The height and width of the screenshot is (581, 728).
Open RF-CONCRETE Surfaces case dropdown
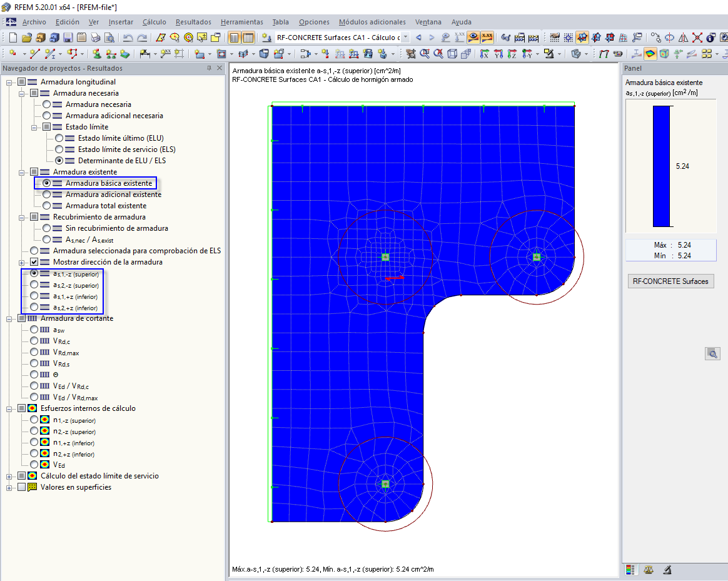pyautogui.click(x=405, y=38)
